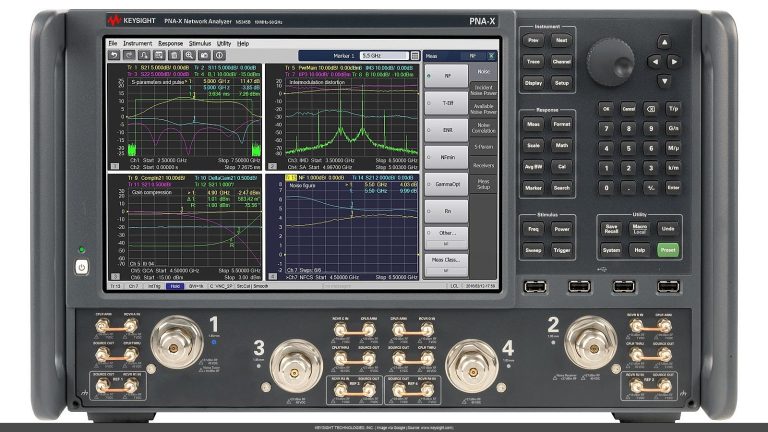
Task: Click the Save Recall hardkey
Action: click(x=611, y=229)
